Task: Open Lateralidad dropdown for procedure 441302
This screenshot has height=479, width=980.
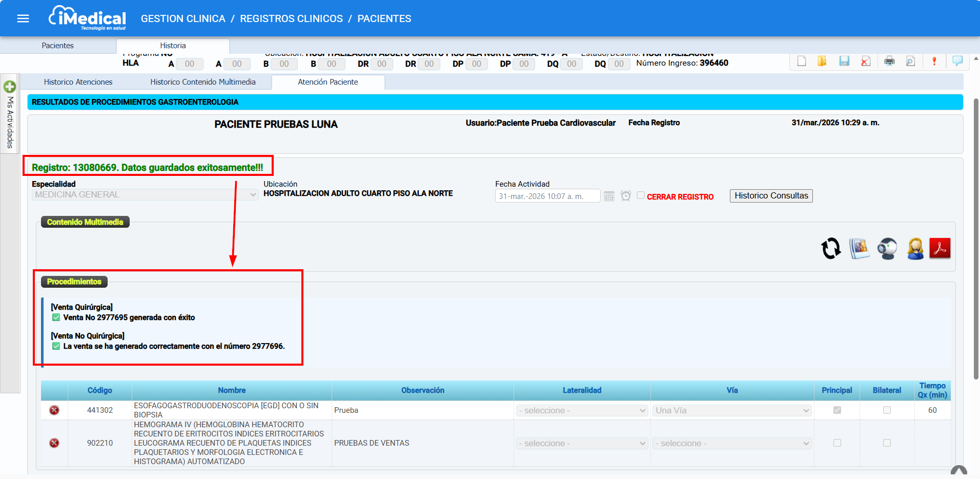Action: tap(582, 411)
